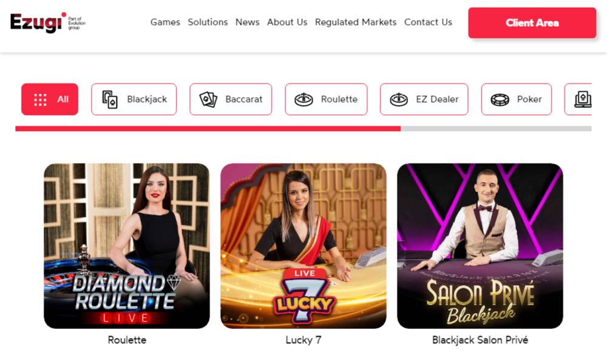The height and width of the screenshot is (364, 607).
Task: Open the Diamond Roulette Live thumbnail
Action: point(127,246)
